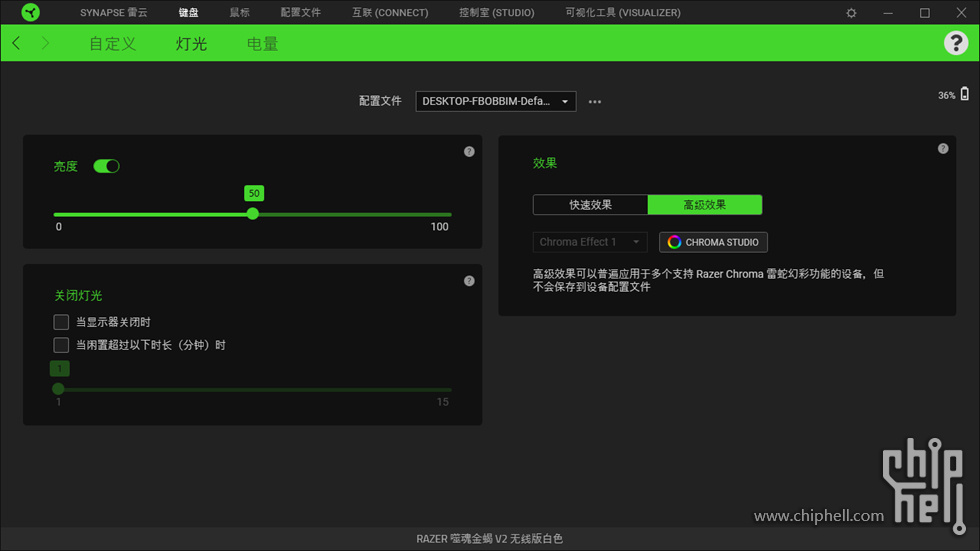
Task: Open the brightness panel help icon
Action: 469,152
